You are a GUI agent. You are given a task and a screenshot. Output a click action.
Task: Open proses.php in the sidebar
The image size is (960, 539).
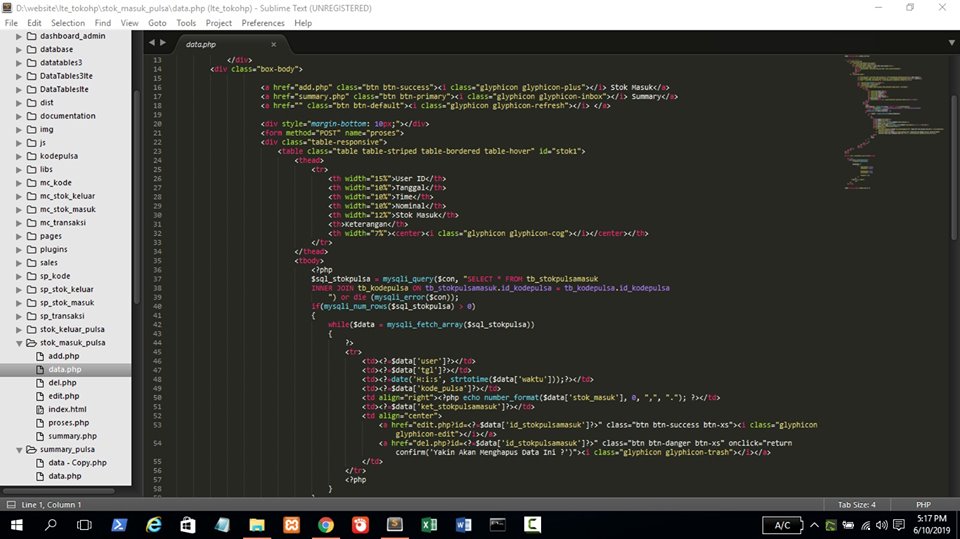(x=68, y=423)
